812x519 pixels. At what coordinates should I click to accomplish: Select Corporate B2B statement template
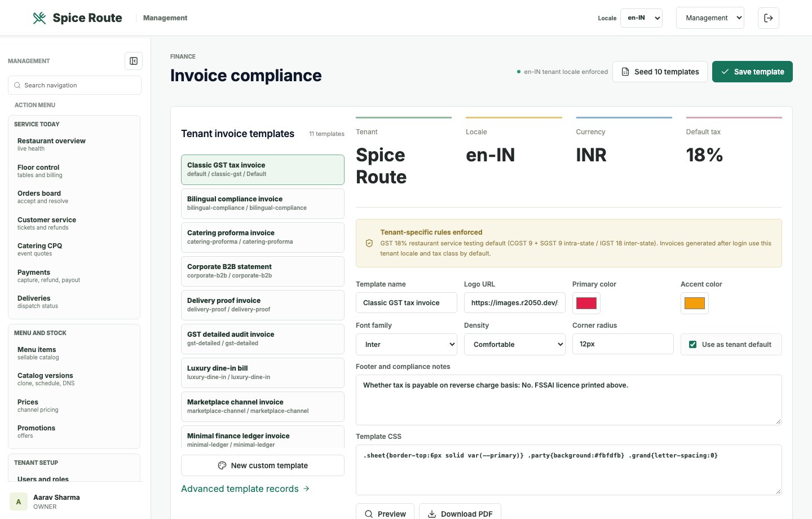[263, 271]
